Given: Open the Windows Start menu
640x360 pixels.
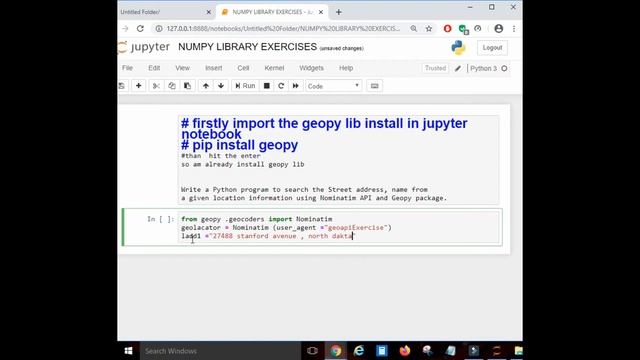Looking at the screenshot, I should (x=128, y=351).
